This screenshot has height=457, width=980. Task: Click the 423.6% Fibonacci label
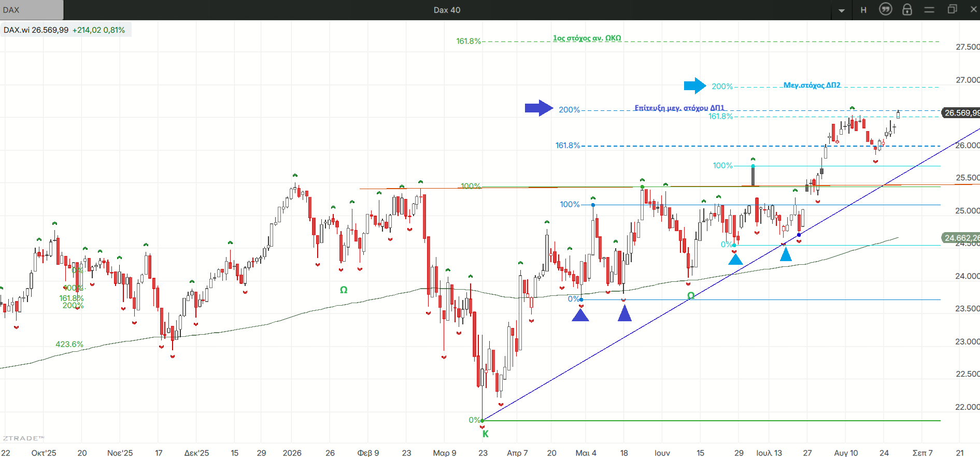[69, 345]
